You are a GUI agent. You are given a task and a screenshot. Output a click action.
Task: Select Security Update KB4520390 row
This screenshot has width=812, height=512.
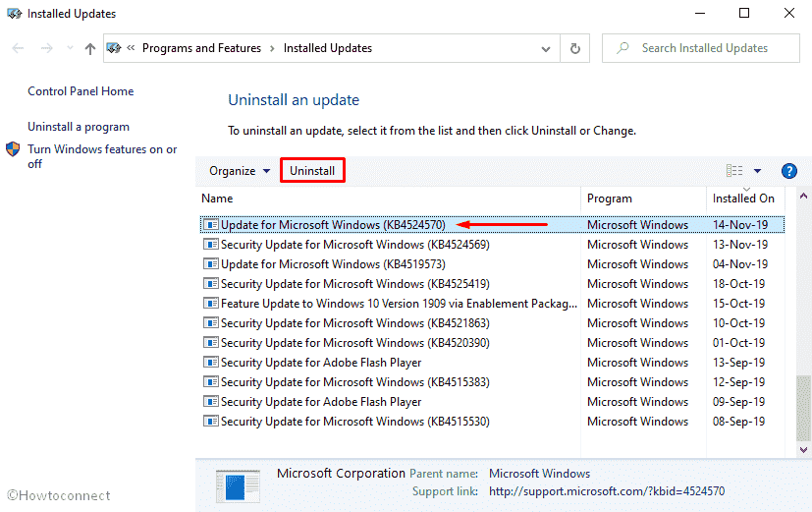pyautogui.click(x=492, y=343)
